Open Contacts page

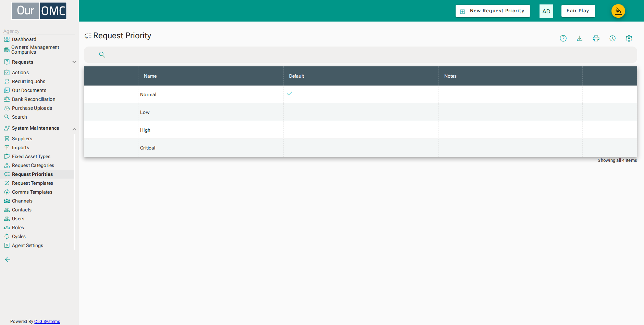tap(22, 210)
